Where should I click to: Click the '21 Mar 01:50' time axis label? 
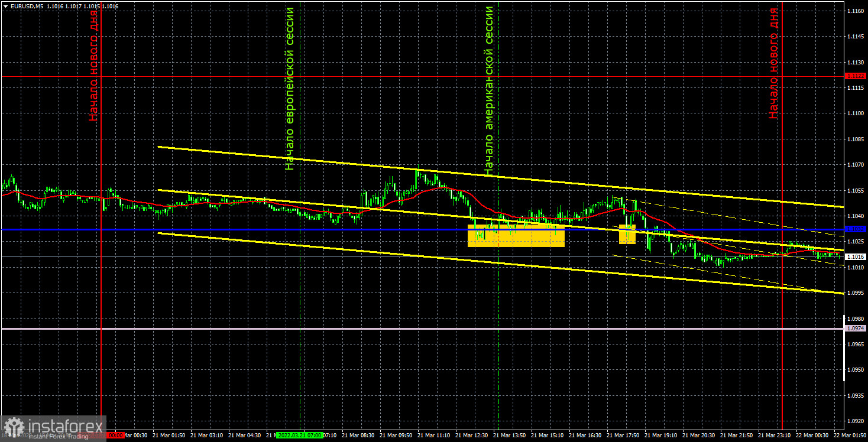(x=169, y=435)
